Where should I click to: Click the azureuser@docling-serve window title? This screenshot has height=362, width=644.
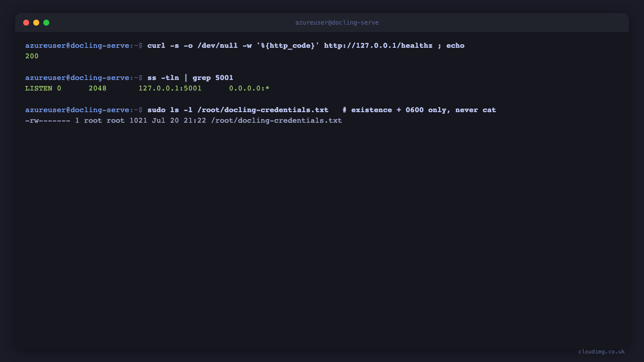(337, 23)
